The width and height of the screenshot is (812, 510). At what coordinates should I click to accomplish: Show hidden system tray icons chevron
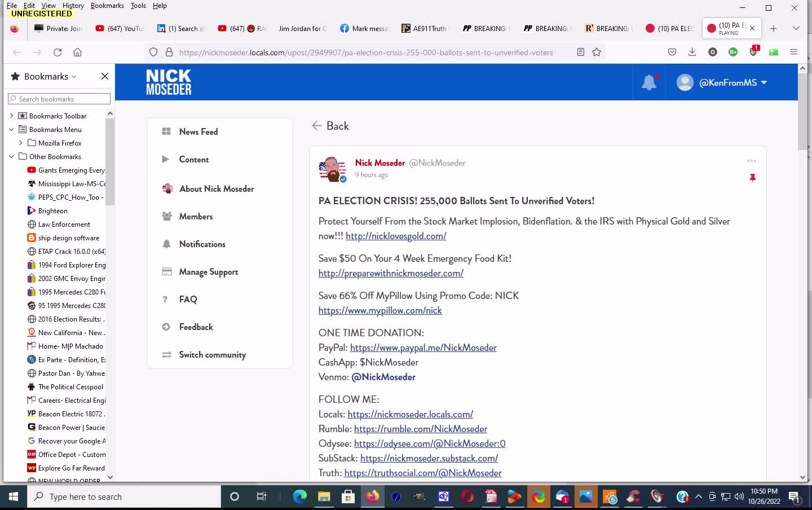tap(698, 496)
